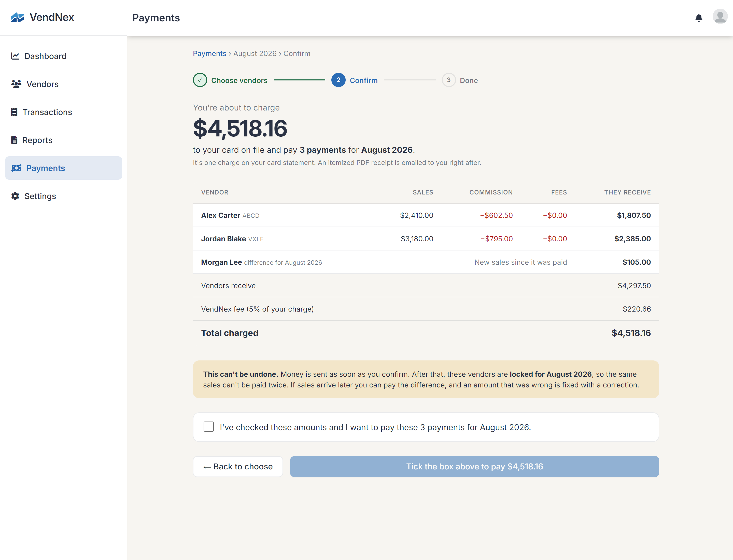Screen dimensions: 733x560
Task: Click the Choose vendors checkmark circle
Action: pyautogui.click(x=200, y=80)
